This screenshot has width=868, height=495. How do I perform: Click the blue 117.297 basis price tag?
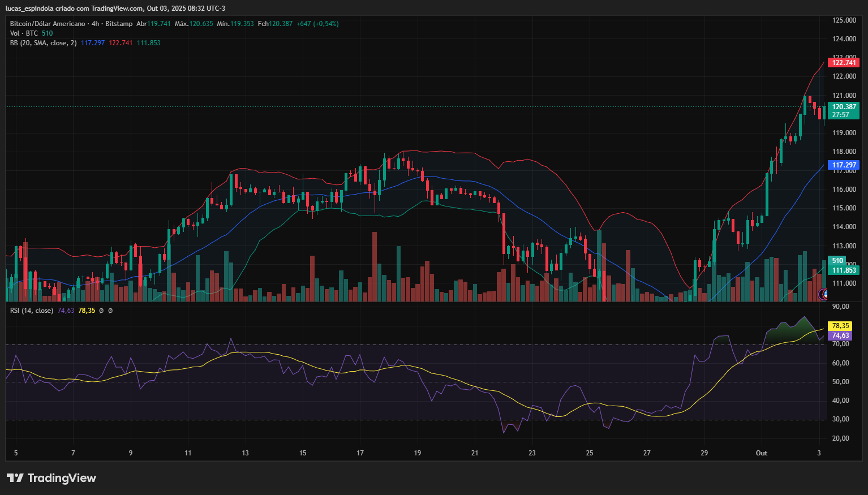(844, 165)
